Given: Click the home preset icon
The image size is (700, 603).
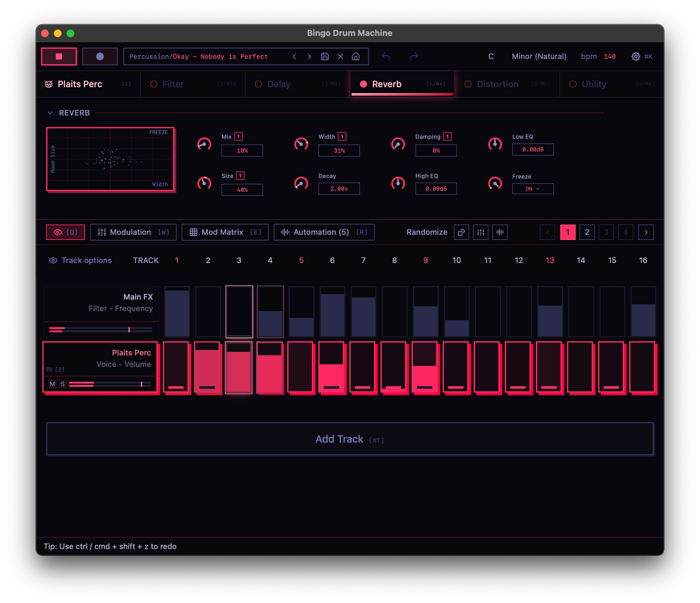Looking at the screenshot, I should [x=355, y=56].
